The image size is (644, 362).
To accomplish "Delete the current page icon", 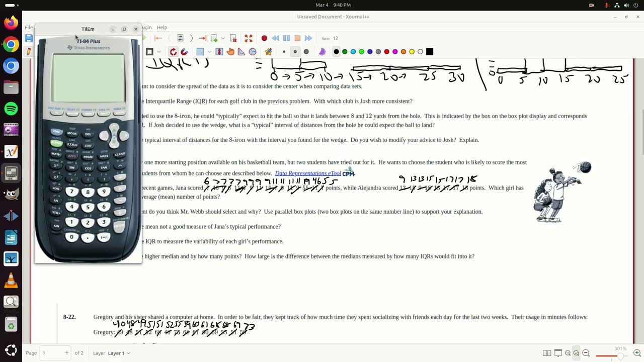I will pos(233,38).
